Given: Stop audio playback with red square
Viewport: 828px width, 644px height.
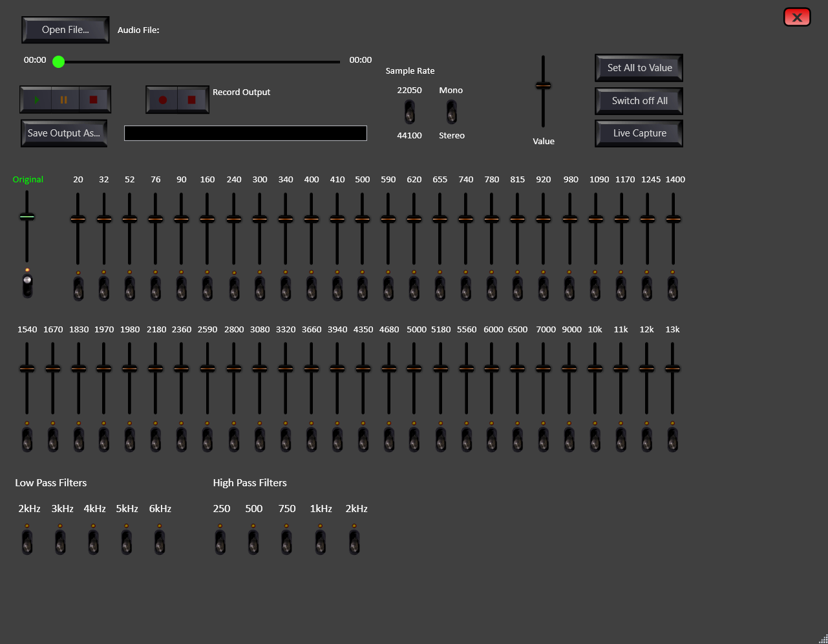Looking at the screenshot, I should (x=93, y=100).
